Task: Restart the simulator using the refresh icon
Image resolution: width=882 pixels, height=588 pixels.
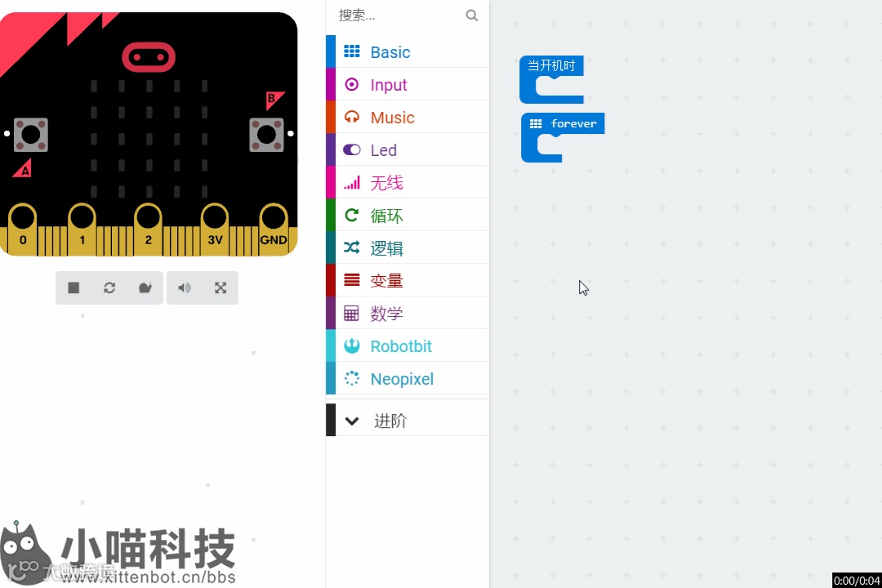Action: (x=109, y=288)
